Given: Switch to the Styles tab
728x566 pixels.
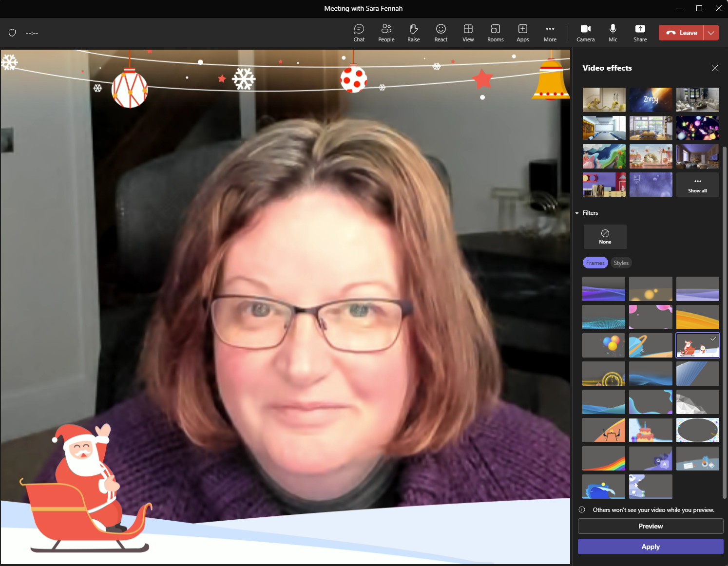Looking at the screenshot, I should (621, 263).
